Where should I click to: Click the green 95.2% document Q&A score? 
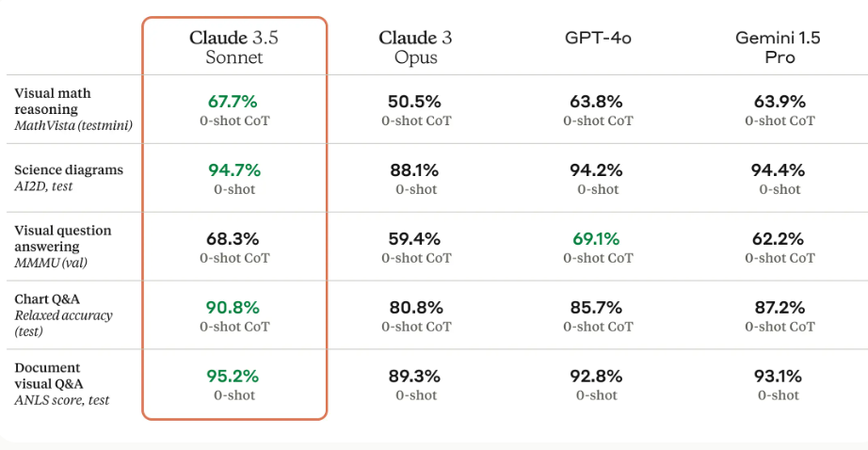point(233,377)
